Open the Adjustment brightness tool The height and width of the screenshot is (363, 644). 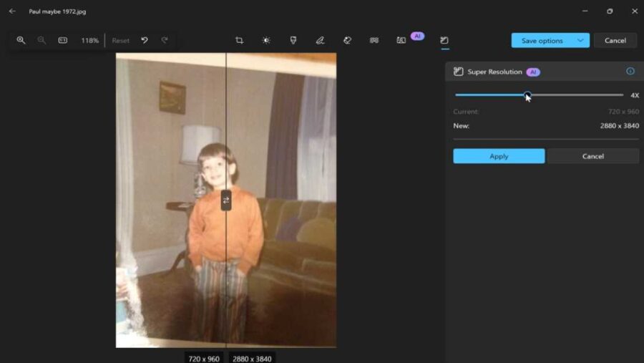266,41
